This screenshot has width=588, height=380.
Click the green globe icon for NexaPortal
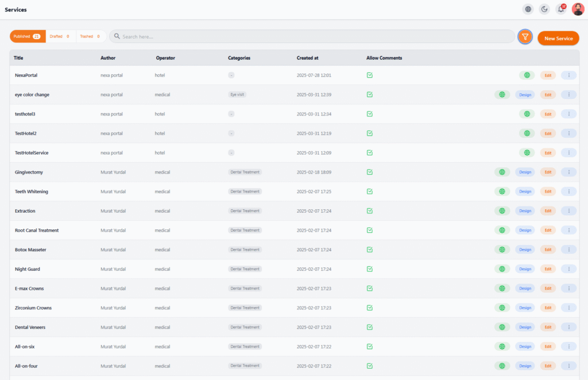point(527,75)
